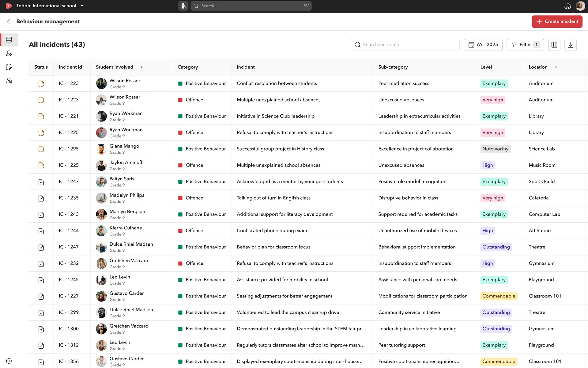Click the Create incident button

click(x=557, y=21)
